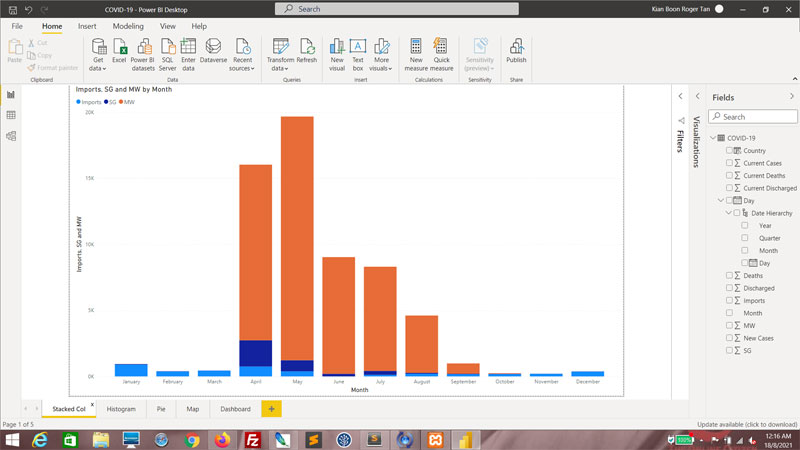
Task: Check the MW field
Action: [x=729, y=326]
